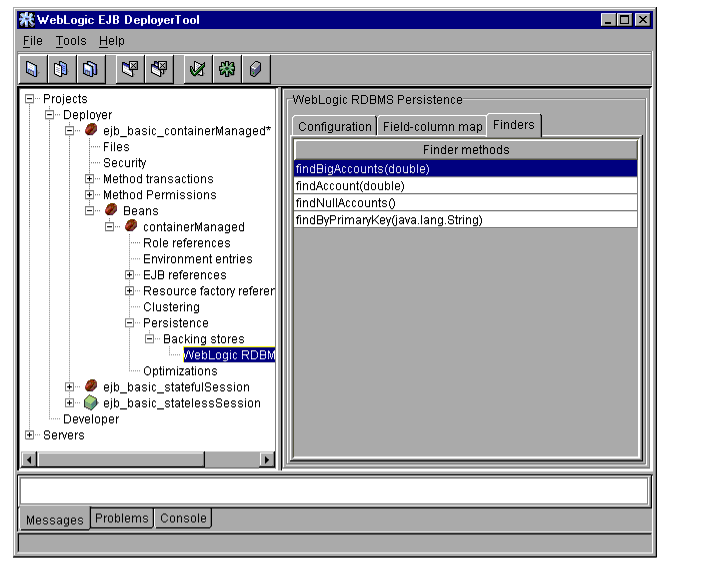Click the green asterisk Generate icon
713x573 pixels.
click(x=227, y=69)
